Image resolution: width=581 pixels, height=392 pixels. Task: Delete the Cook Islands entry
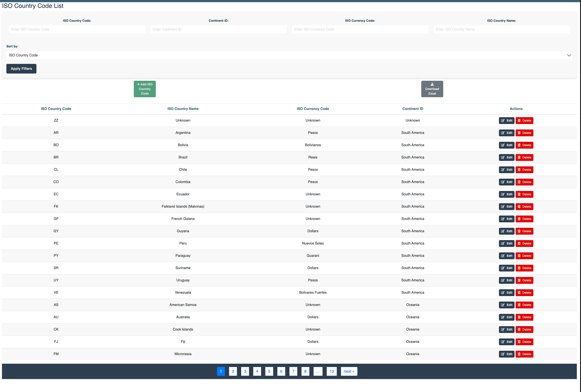click(524, 329)
